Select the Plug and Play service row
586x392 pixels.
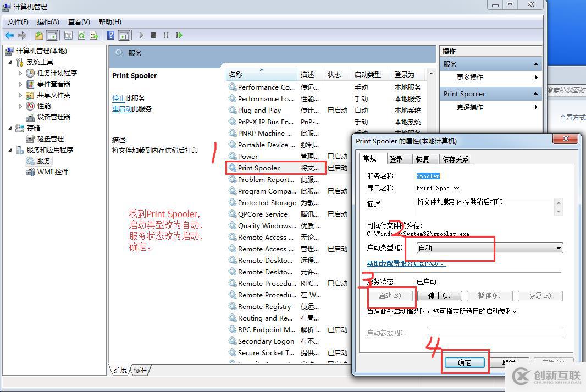click(x=326, y=111)
